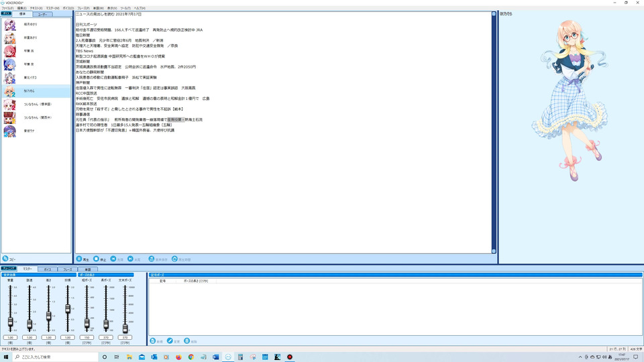The image size is (644, 362).
Task: Stop reading with the 停止 button
Action: pyautogui.click(x=99, y=259)
